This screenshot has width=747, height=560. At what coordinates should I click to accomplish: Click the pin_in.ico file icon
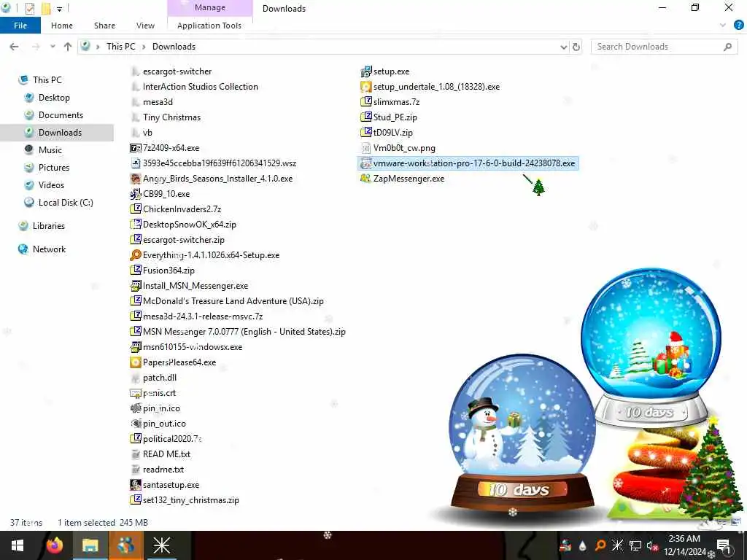[x=135, y=408]
